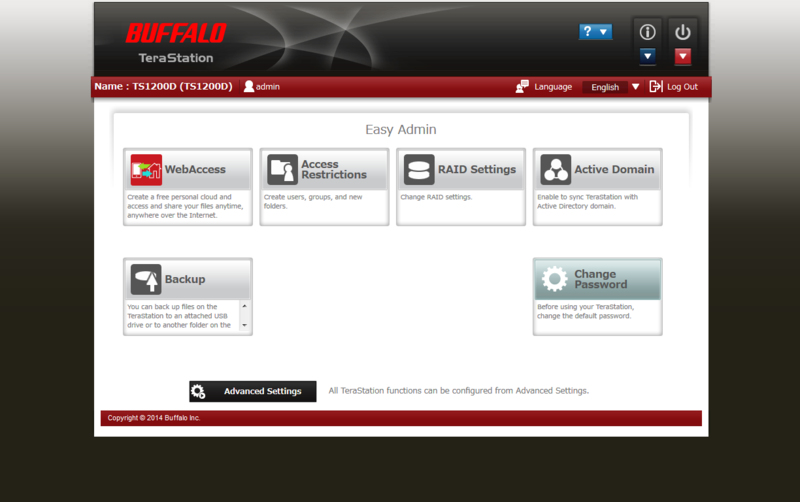Click Backup description scroll up arrow
The image size is (800, 502).
click(x=245, y=306)
